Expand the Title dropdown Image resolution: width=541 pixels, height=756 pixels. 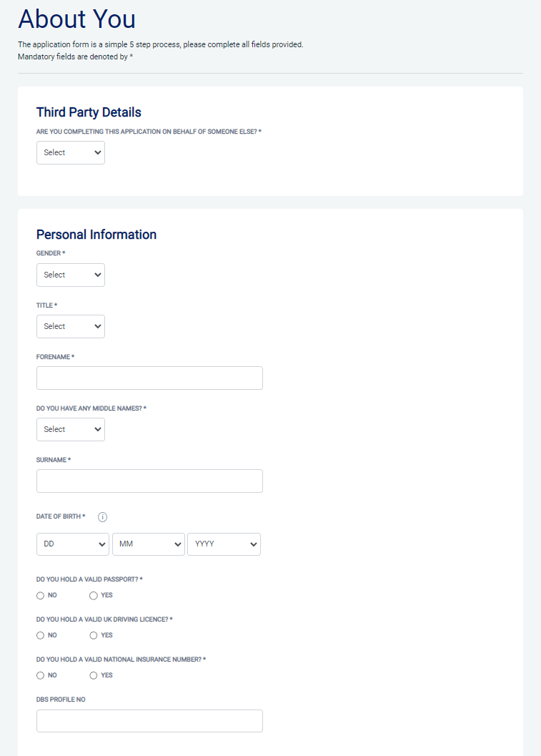click(x=71, y=326)
